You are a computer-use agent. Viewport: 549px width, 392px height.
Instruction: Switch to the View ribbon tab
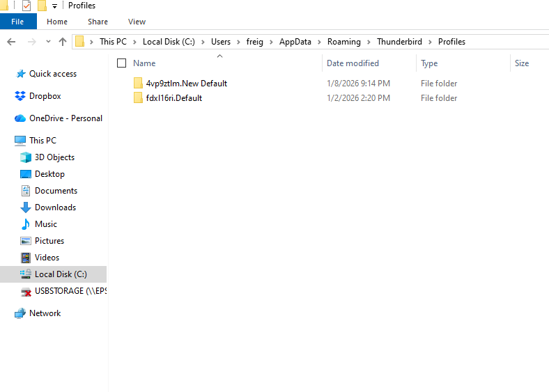click(137, 22)
